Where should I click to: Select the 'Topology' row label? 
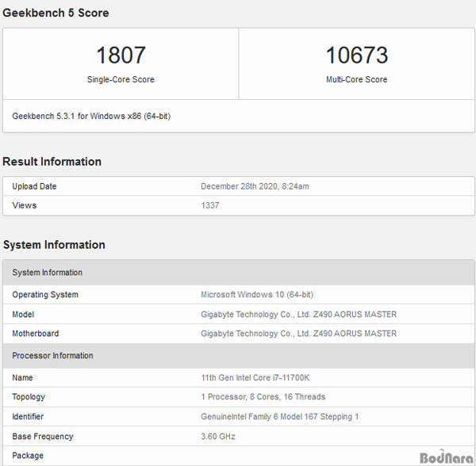pyautogui.click(x=29, y=397)
